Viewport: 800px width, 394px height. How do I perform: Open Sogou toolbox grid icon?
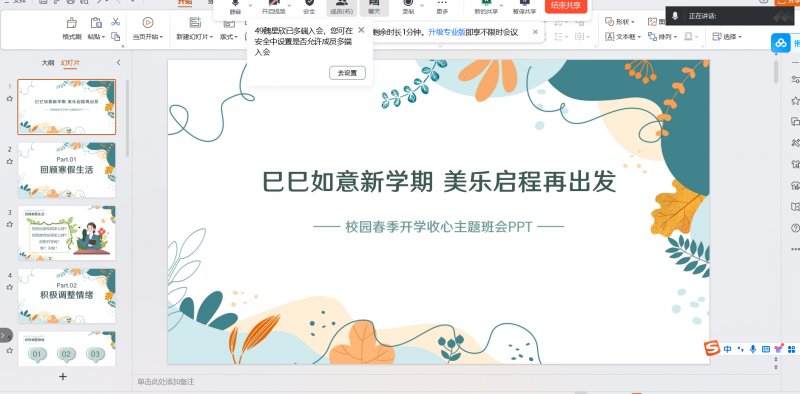point(792,349)
